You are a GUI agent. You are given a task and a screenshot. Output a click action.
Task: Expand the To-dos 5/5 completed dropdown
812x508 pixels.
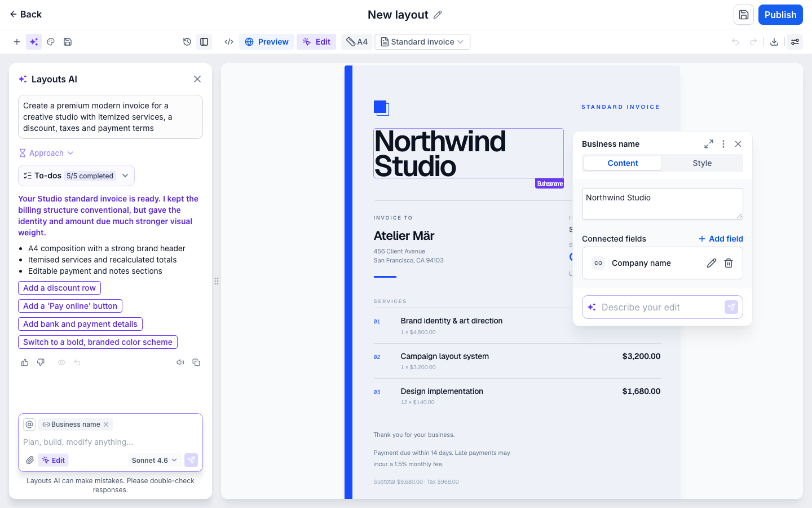tap(76, 176)
